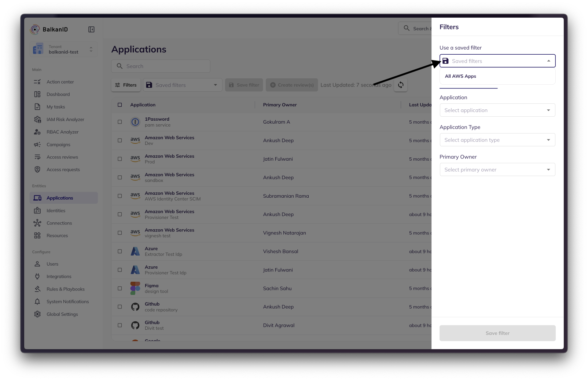Select the Figma row checkbox

(120, 288)
